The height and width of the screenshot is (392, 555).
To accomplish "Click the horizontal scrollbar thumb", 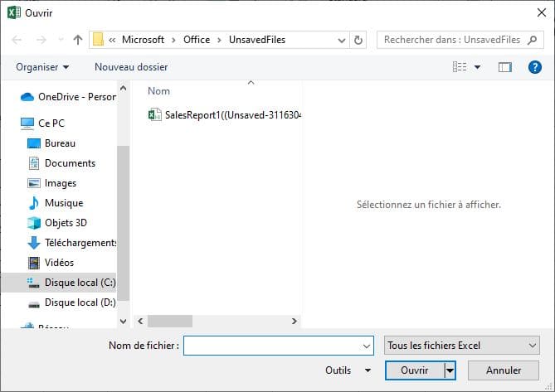I will pos(170,321).
